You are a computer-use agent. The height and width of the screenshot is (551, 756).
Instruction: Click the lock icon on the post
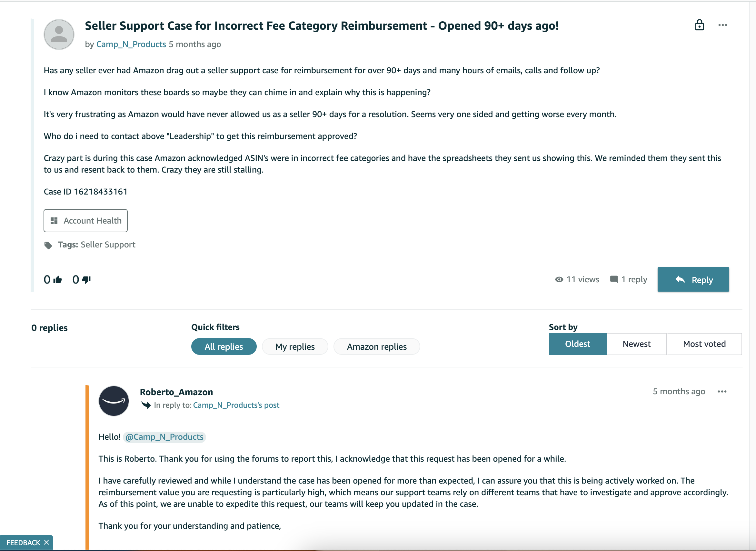pos(699,25)
